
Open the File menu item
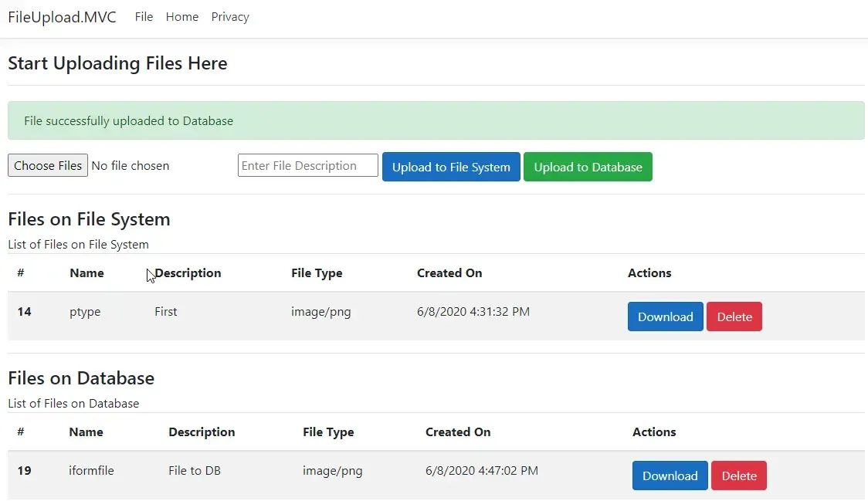tap(144, 16)
